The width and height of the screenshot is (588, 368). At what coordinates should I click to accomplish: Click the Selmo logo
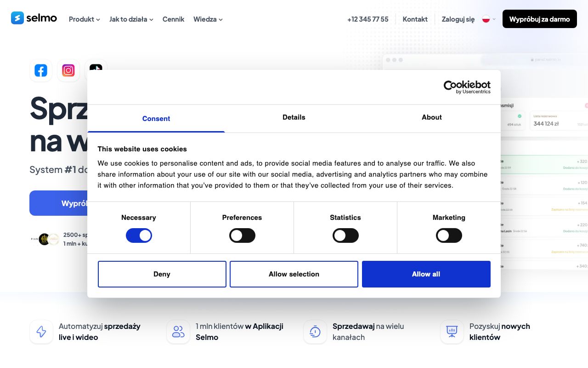tap(34, 18)
